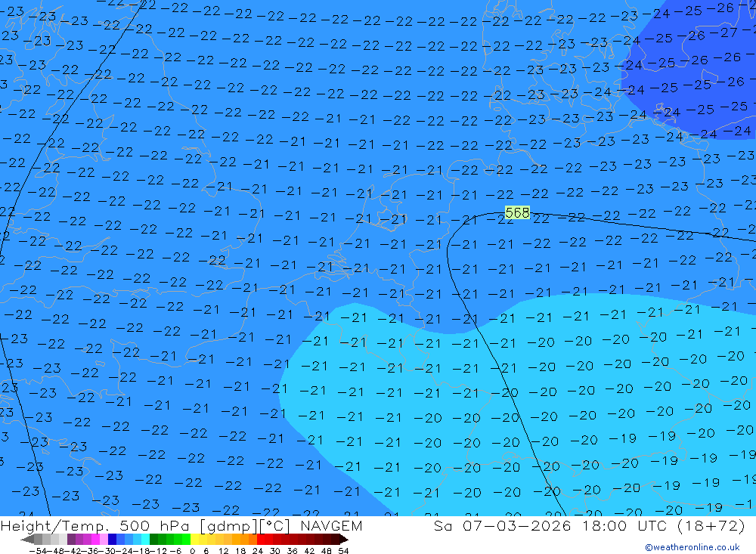Pick the dark green legend swatch
This screenshot has width=756, height=554.
coord(153,540)
